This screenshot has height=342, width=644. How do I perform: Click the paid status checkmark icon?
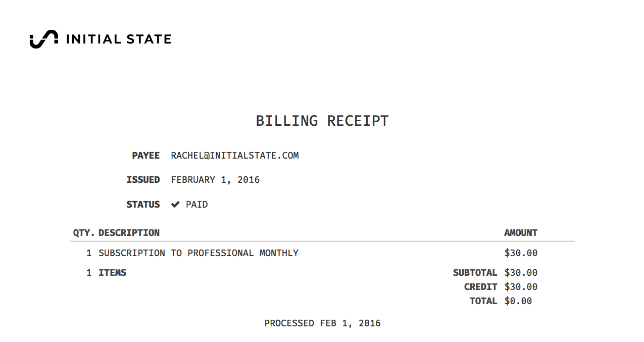175,205
